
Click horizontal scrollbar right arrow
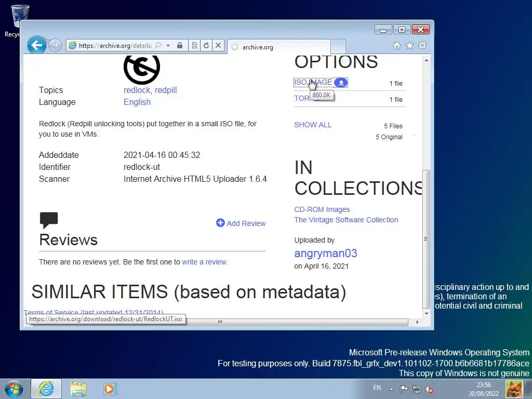pyautogui.click(x=417, y=322)
